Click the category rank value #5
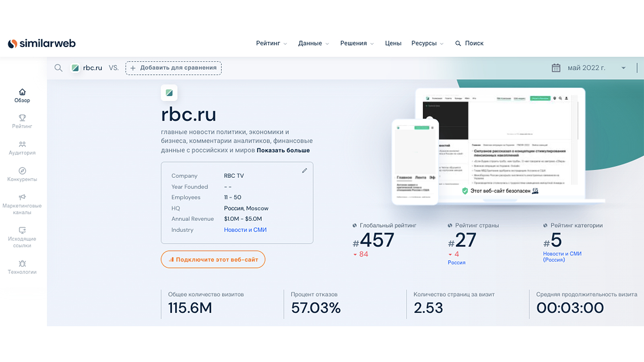The width and height of the screenshot is (644, 362). coord(552,240)
